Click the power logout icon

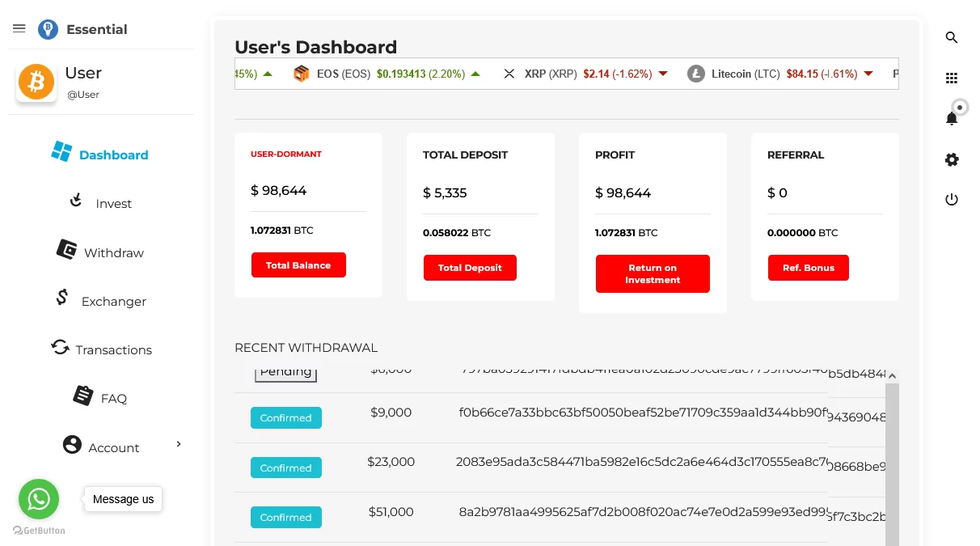952,200
